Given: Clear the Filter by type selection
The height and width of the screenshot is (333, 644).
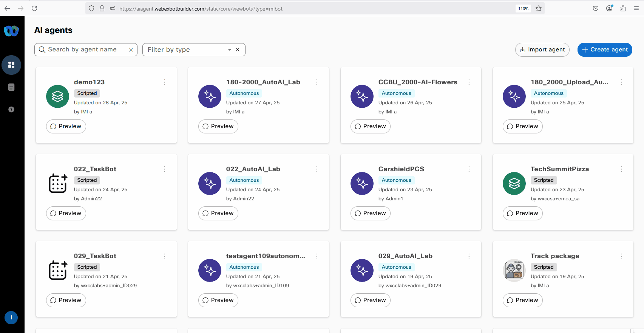Looking at the screenshot, I should coord(238,50).
